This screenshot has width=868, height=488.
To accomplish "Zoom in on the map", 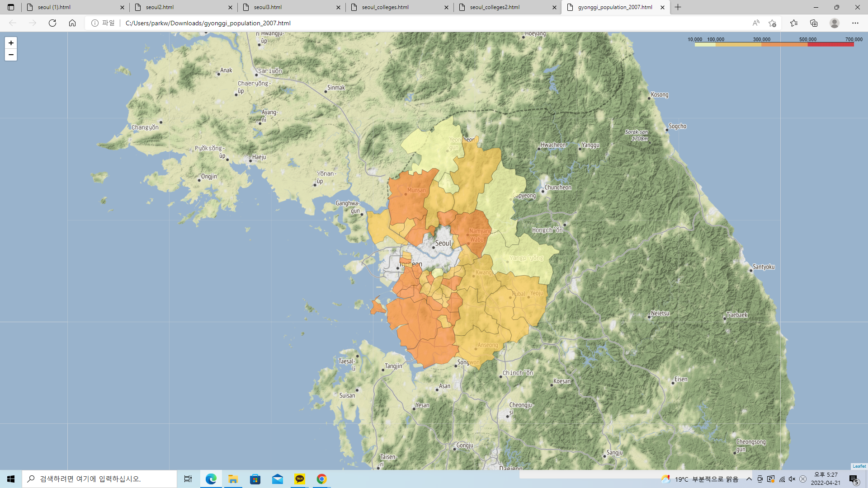I will [11, 43].
